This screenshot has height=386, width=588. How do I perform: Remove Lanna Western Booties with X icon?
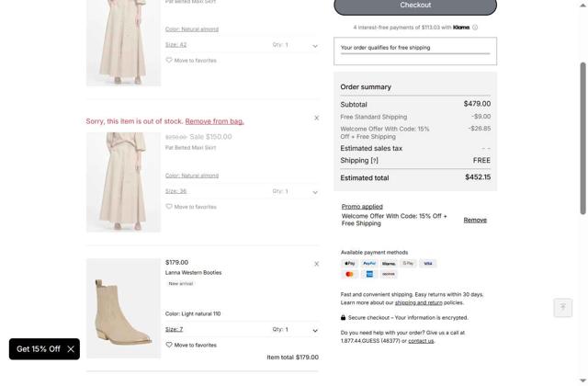tap(316, 264)
